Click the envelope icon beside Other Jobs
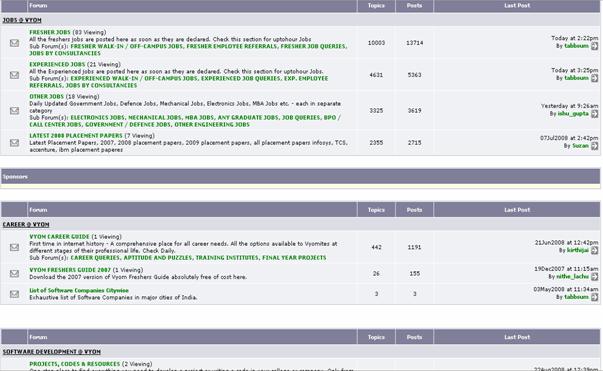 pos(14,111)
